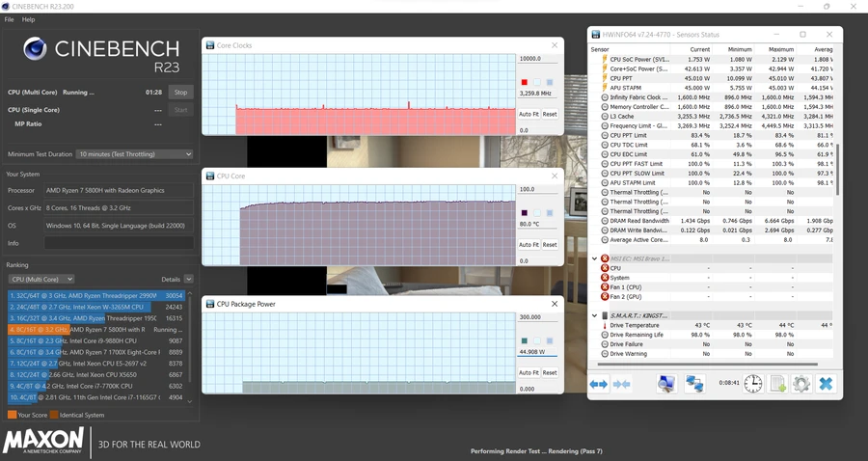Select the Intel Xeon W-3265M ranking row
The image size is (868, 461).
(95, 307)
